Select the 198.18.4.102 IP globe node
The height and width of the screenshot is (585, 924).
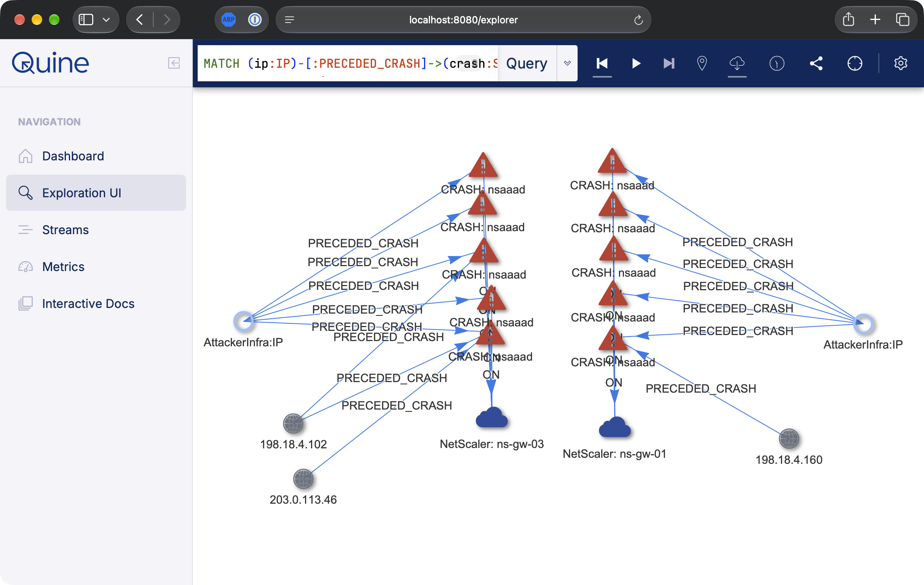click(x=293, y=424)
